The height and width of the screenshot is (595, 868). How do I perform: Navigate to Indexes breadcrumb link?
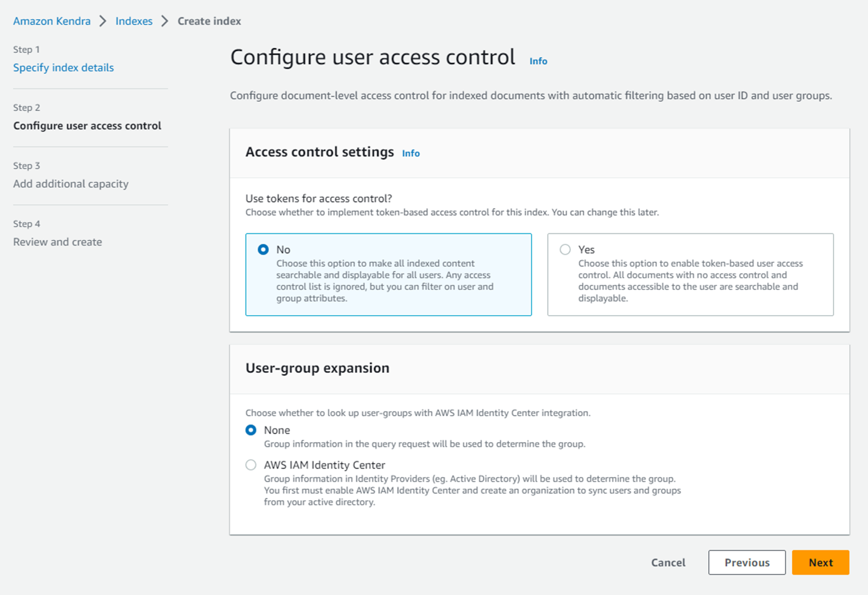coord(134,21)
